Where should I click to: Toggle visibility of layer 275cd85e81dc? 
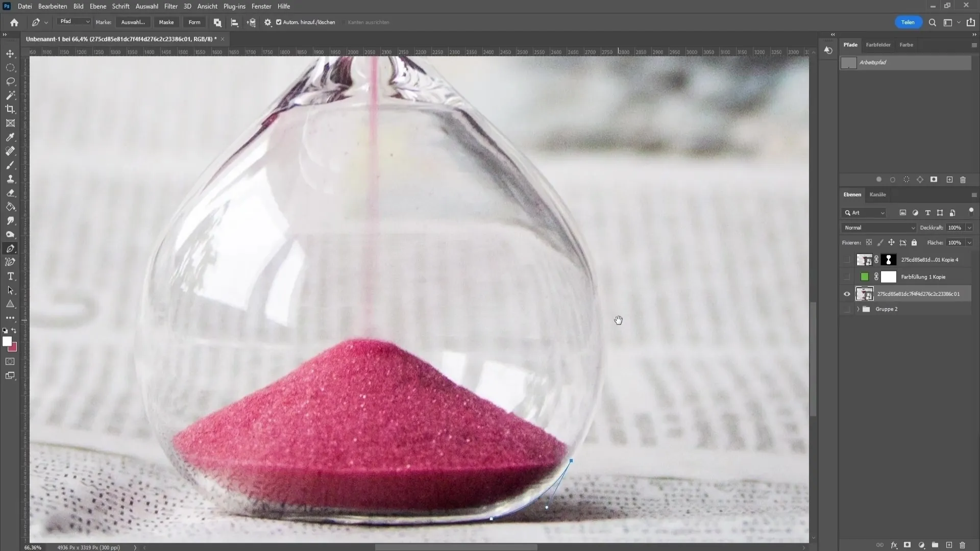click(x=847, y=294)
